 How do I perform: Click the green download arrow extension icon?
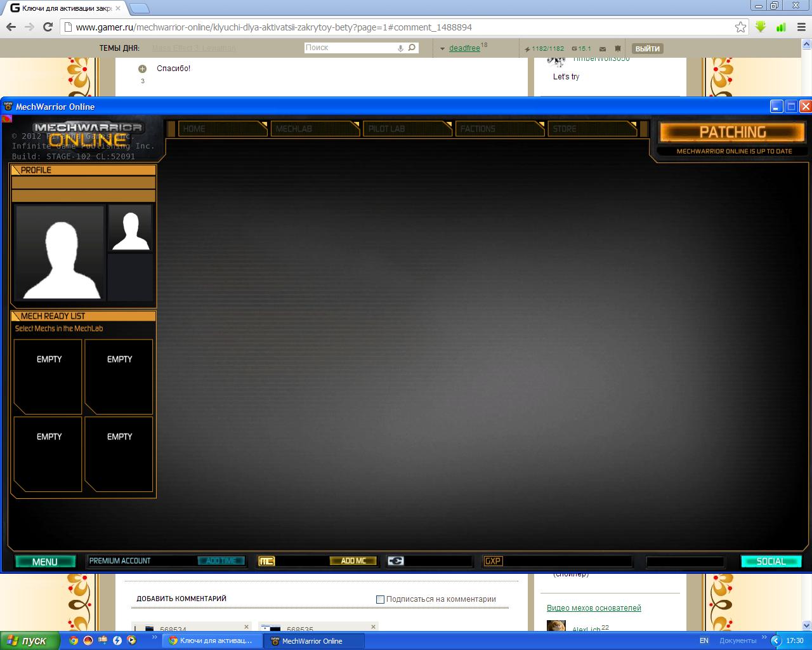(x=761, y=27)
